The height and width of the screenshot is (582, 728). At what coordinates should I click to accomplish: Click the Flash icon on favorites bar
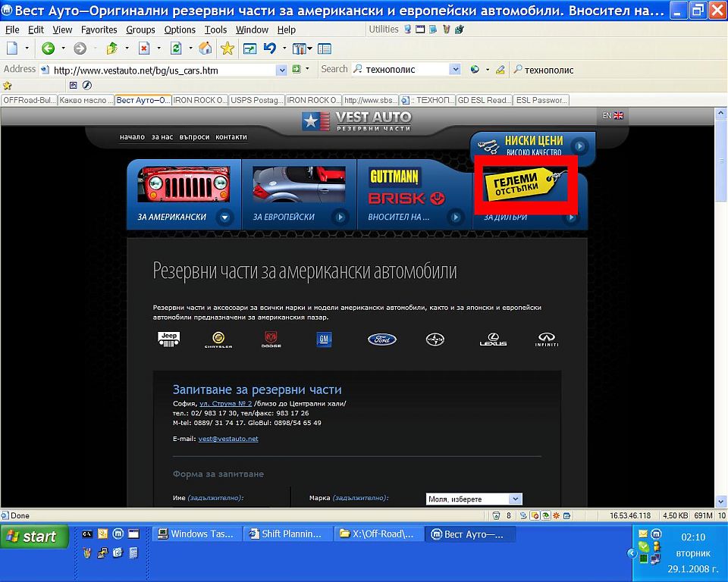[x=86, y=85]
